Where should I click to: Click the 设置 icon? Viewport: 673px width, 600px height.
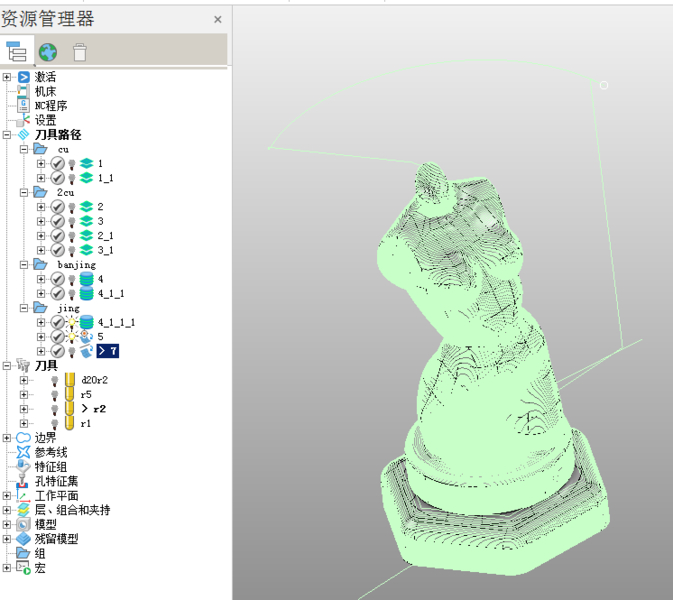(x=24, y=120)
